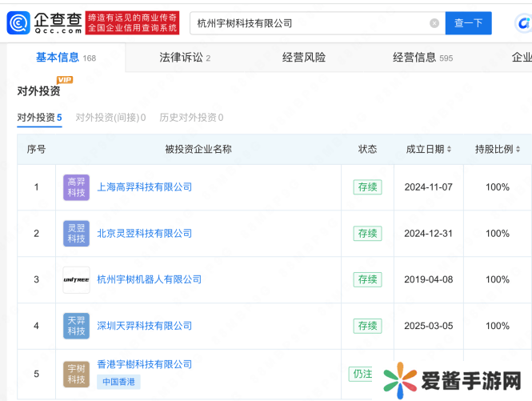The height and width of the screenshot is (401, 532).
Task: Sort by 持股比例 column arrows
Action: pos(518,150)
